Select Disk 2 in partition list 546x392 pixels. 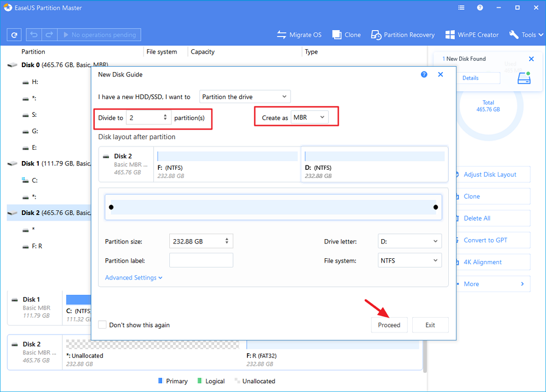[49, 213]
